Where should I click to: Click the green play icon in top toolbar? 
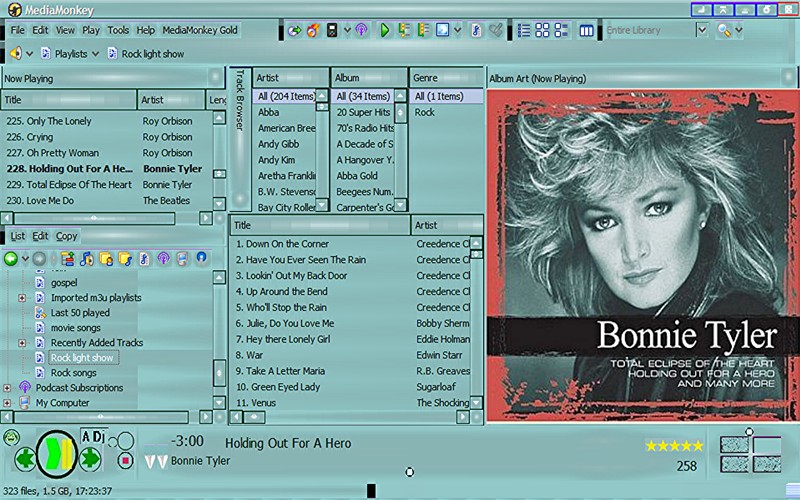pyautogui.click(x=385, y=31)
